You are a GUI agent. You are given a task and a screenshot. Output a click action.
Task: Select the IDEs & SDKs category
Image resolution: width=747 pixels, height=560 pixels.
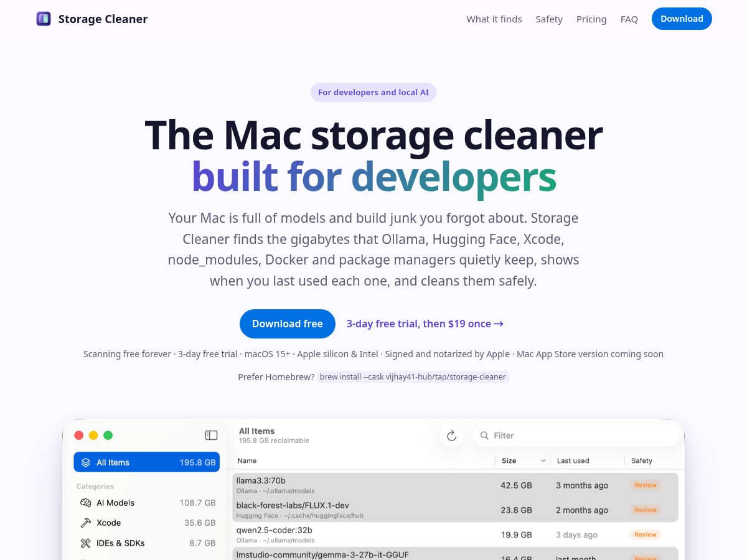click(147, 543)
